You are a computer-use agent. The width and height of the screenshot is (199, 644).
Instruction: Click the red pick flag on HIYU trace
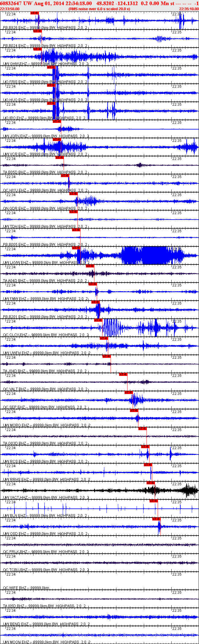coord(65,176)
